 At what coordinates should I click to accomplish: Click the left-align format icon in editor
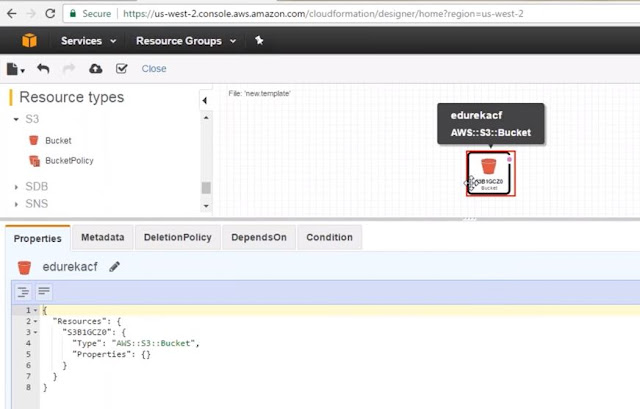(44, 291)
